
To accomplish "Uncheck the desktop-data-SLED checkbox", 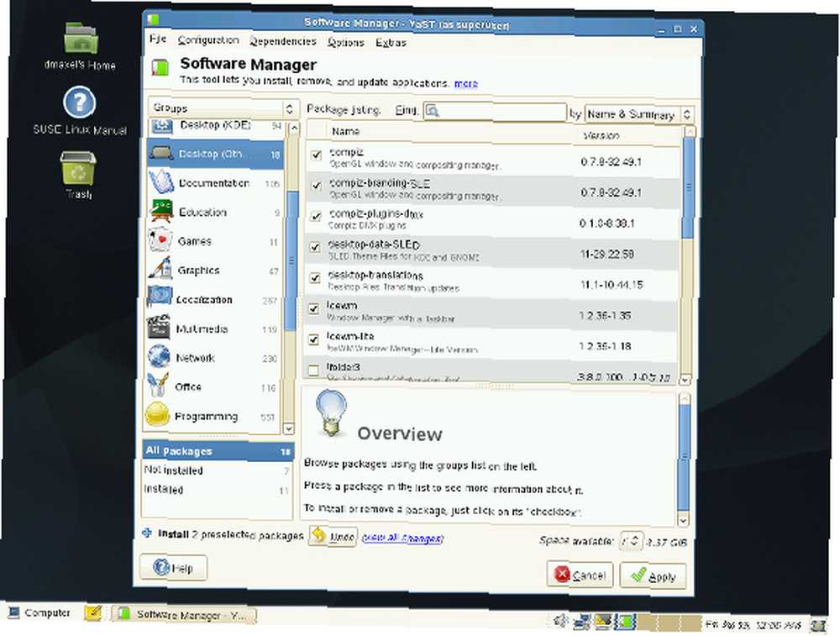I will click(315, 247).
